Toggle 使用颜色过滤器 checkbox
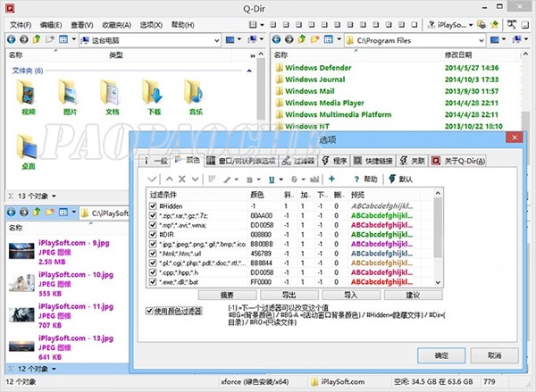536x392 pixels. 149,311
